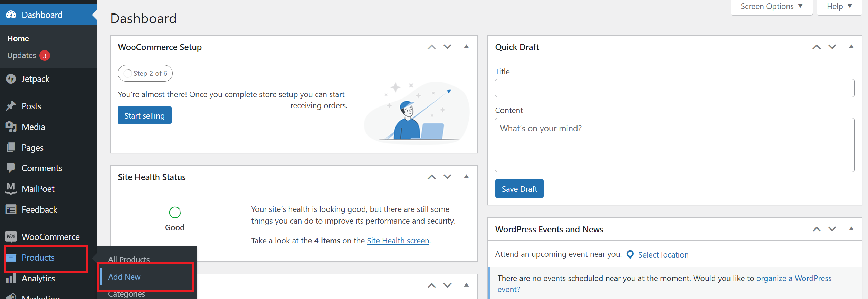Follow the Site Health screen link

398,241
